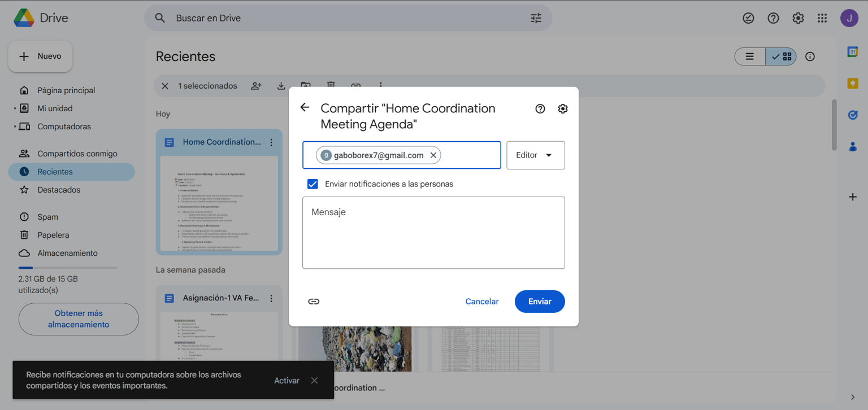Open share dialog settings gear
The width and height of the screenshot is (868, 410).
(563, 109)
